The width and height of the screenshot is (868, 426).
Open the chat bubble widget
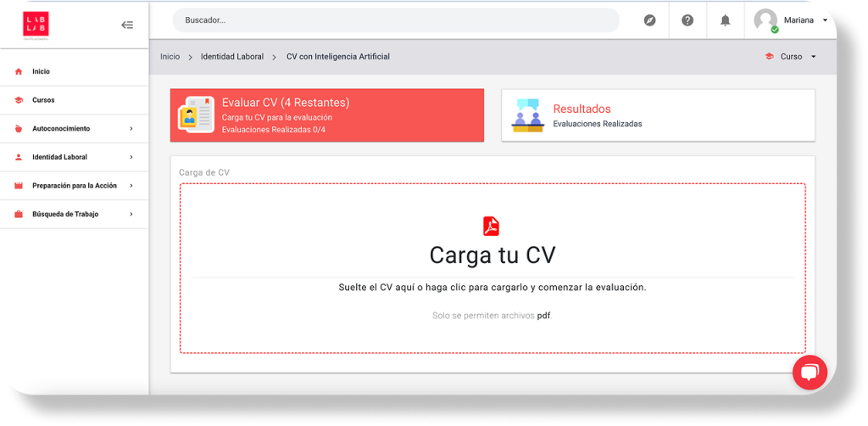(809, 372)
